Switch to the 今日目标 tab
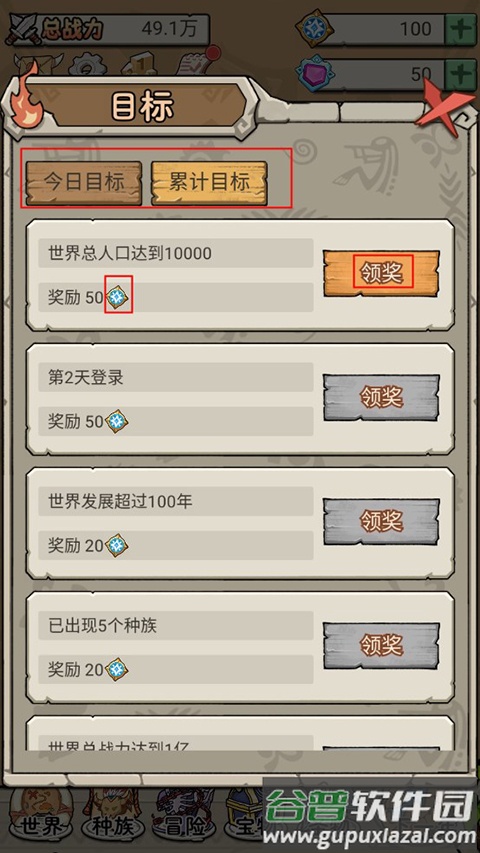Image resolution: width=480 pixels, height=853 pixels. coord(84,183)
